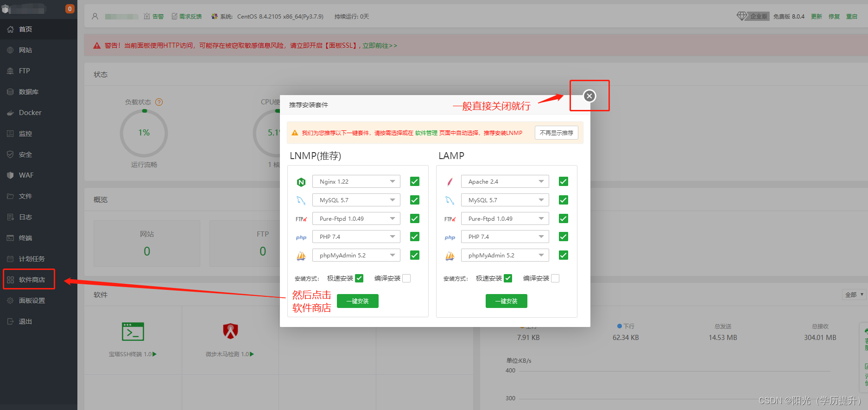868x410 pixels.
Task: Click the php icon in LAMP list
Action: pyautogui.click(x=450, y=237)
